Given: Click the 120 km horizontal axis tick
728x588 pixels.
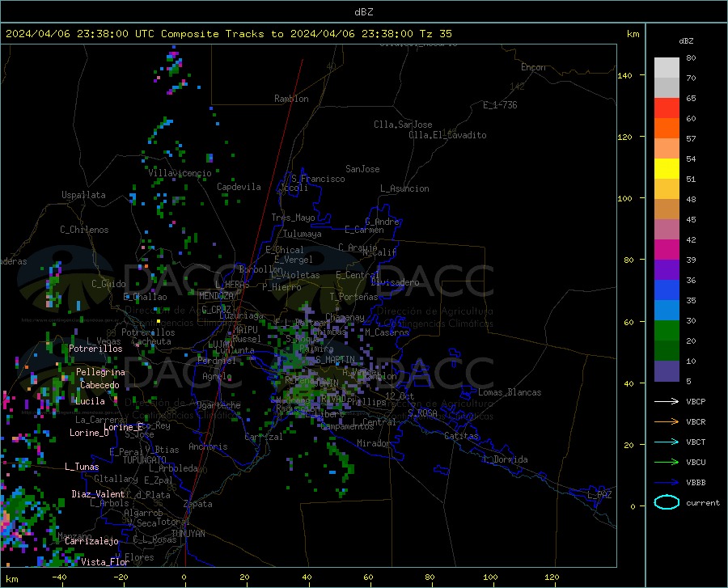Looking at the screenshot, I should point(552,577).
